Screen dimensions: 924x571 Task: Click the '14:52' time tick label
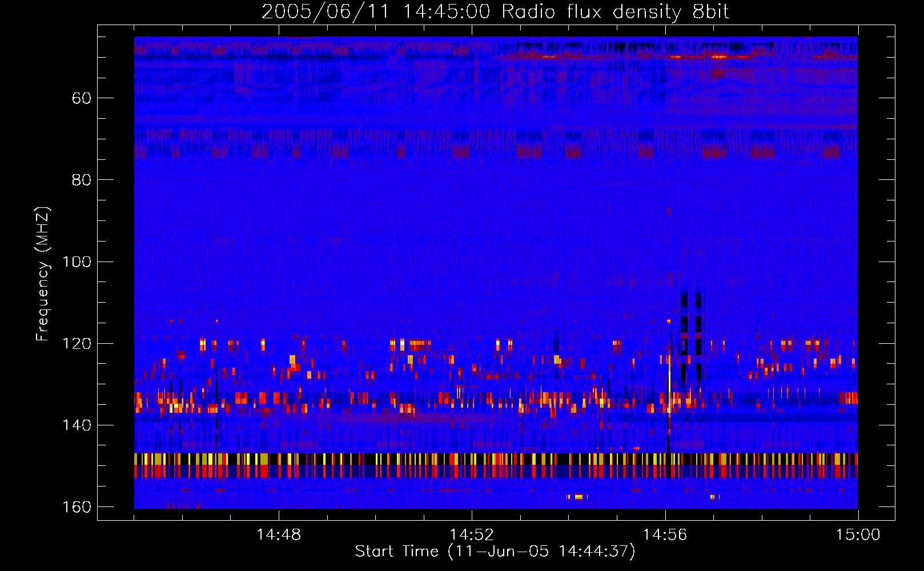coord(472,535)
